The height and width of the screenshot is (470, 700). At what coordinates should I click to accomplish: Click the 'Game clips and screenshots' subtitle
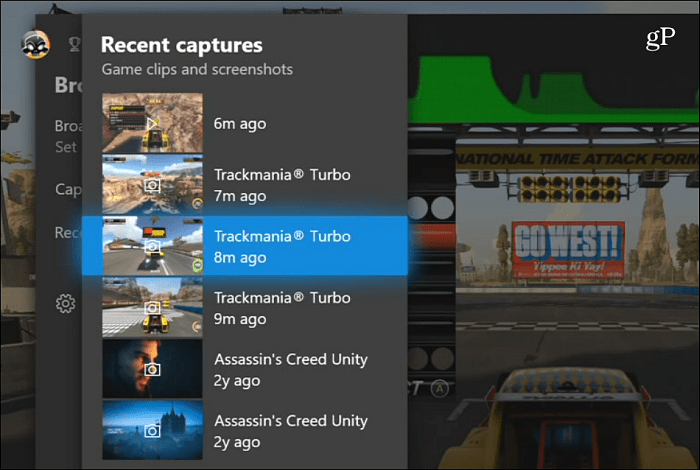pos(197,69)
